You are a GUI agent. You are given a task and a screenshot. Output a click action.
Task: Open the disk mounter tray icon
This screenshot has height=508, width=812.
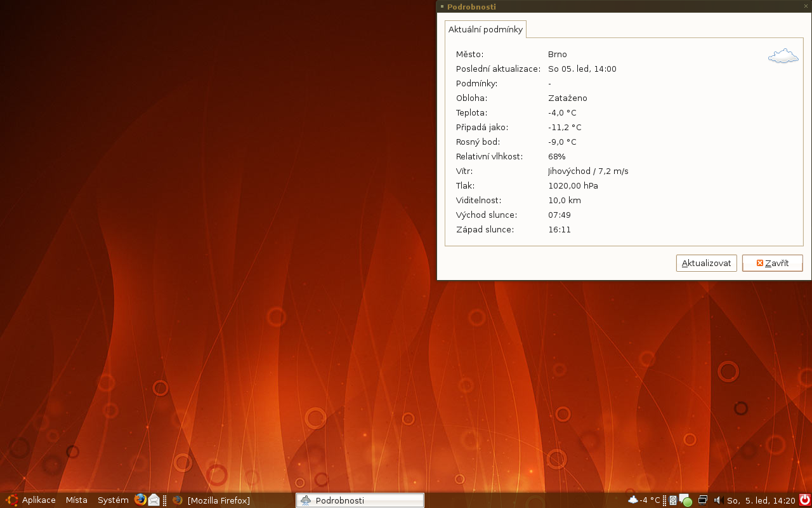673,500
